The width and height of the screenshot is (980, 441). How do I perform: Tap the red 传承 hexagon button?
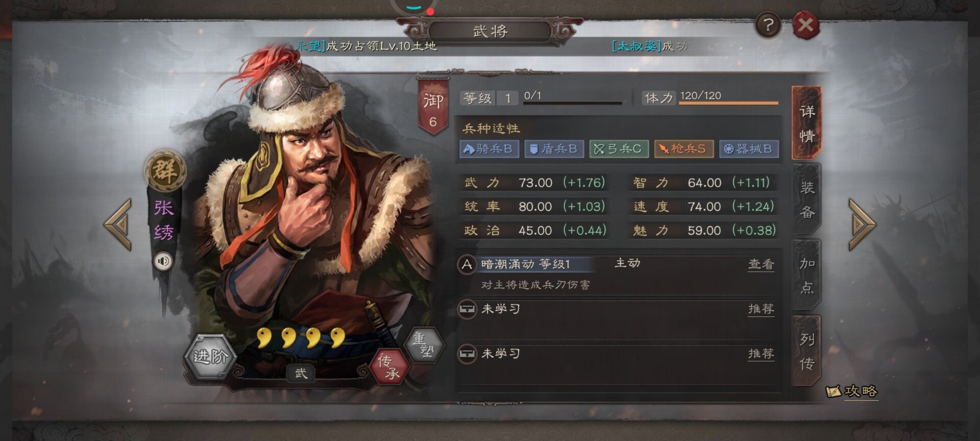point(389,366)
